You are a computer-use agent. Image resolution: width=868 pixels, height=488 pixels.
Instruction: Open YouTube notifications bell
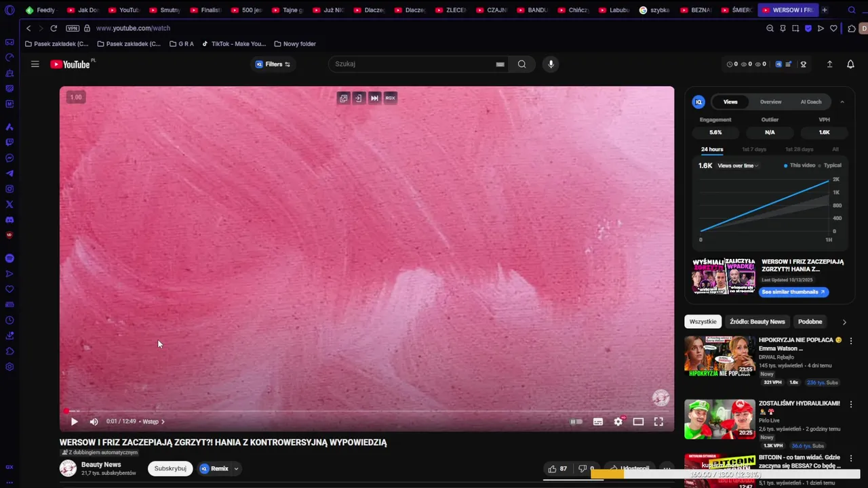coord(850,64)
